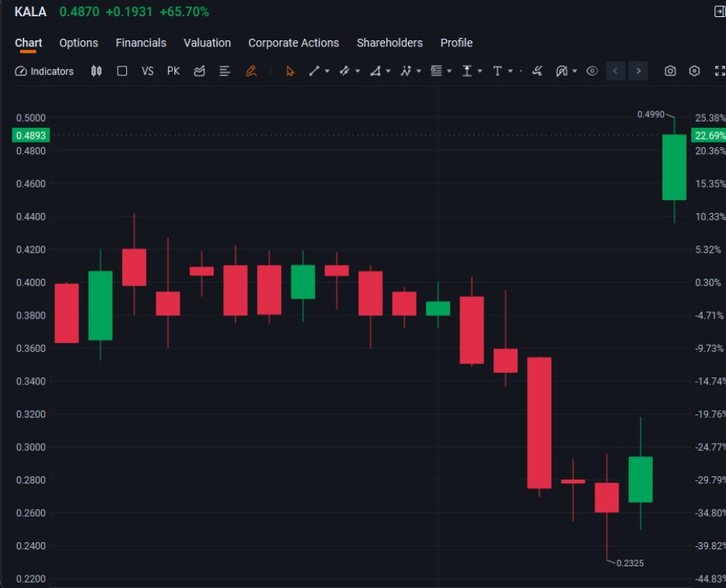Click the 25.38% percent axis label
Viewport: 726px width, 588px height.
(711, 118)
